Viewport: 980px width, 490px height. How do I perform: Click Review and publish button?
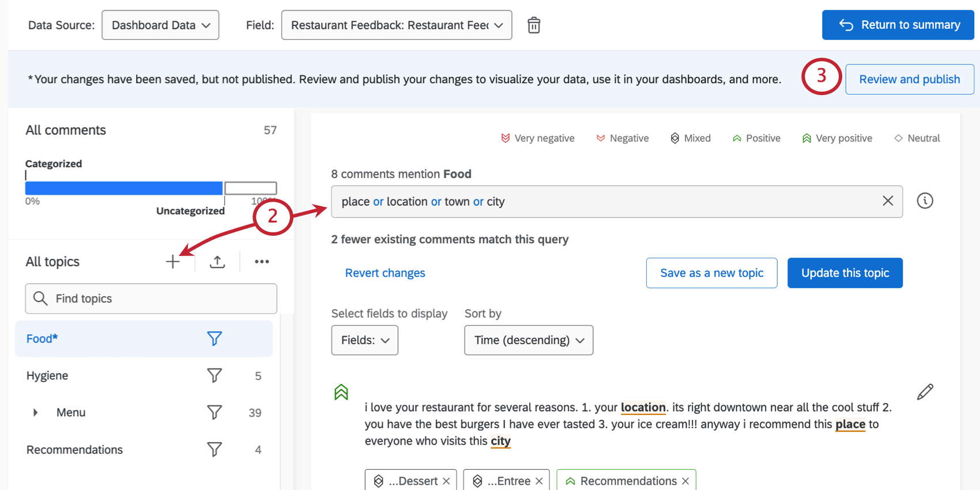tap(909, 80)
